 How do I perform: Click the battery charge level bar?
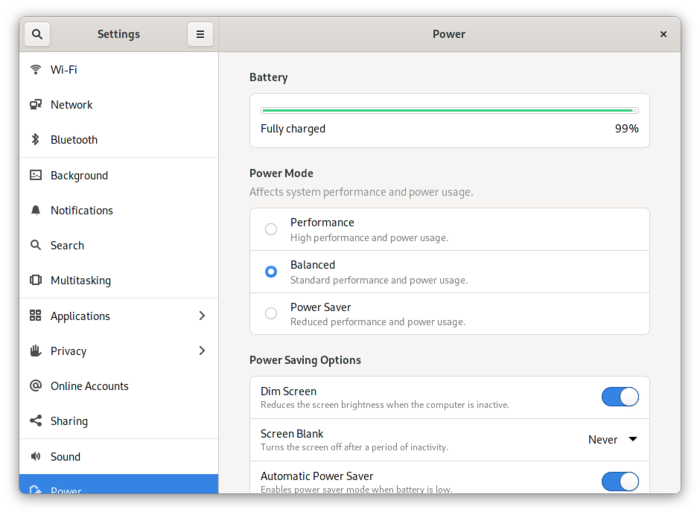pos(449,111)
